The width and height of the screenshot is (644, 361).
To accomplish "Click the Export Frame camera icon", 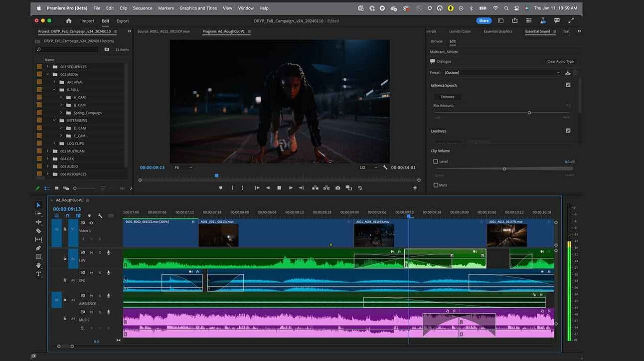I will coord(337,188).
